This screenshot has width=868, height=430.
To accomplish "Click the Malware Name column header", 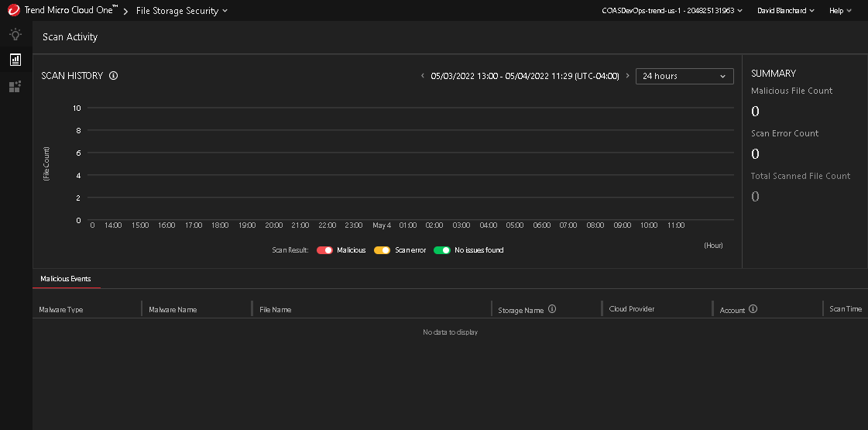I will [x=173, y=309].
